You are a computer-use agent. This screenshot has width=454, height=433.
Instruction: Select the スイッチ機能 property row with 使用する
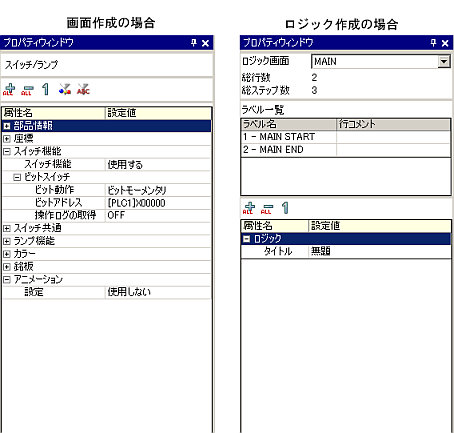click(106, 164)
